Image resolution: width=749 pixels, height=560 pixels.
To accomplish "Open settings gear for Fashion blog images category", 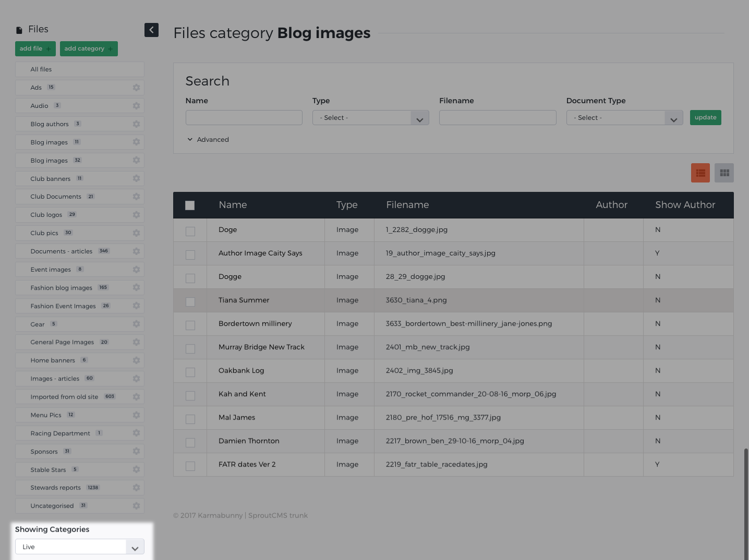I will [x=136, y=287].
